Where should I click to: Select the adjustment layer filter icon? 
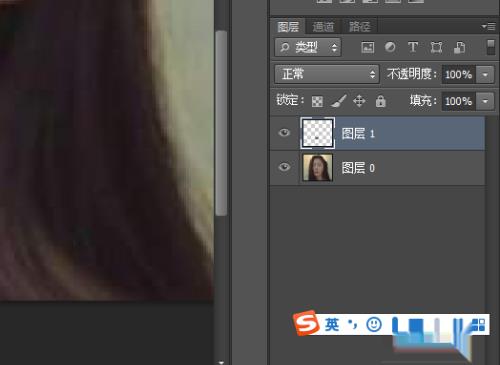click(390, 47)
